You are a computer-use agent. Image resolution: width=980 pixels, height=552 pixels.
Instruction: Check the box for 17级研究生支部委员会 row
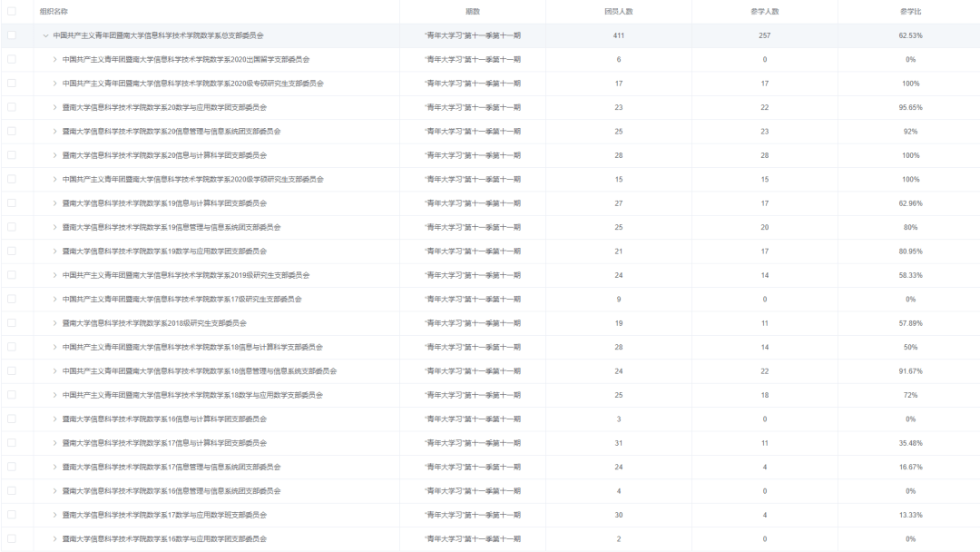(12, 299)
